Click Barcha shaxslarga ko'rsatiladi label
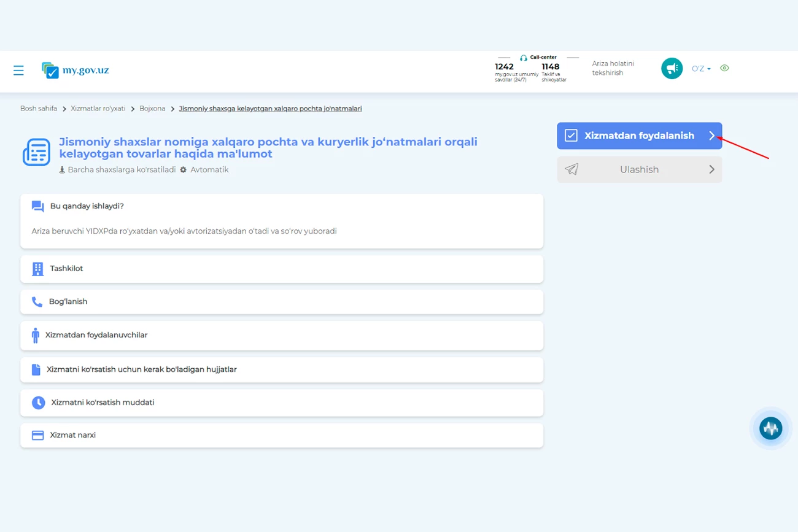The image size is (798, 532). pyautogui.click(x=122, y=169)
